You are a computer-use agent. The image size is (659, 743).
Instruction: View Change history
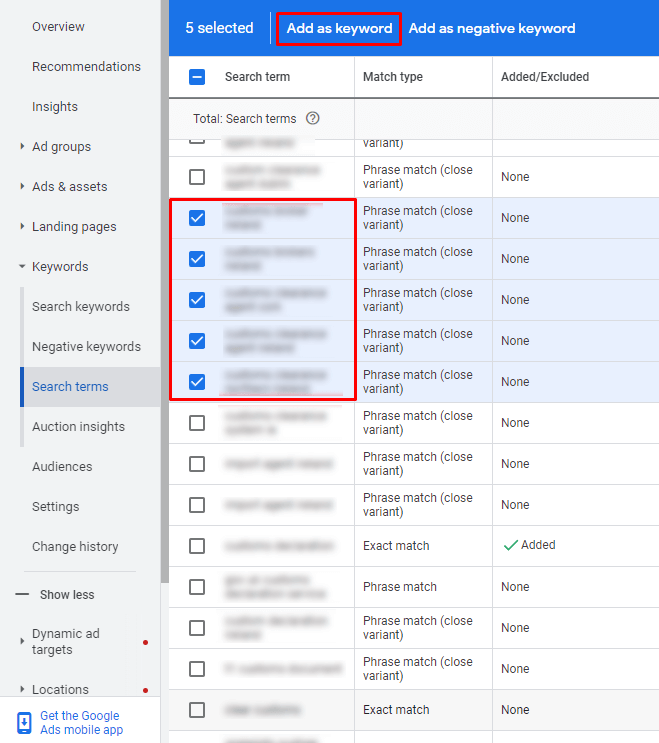click(75, 546)
